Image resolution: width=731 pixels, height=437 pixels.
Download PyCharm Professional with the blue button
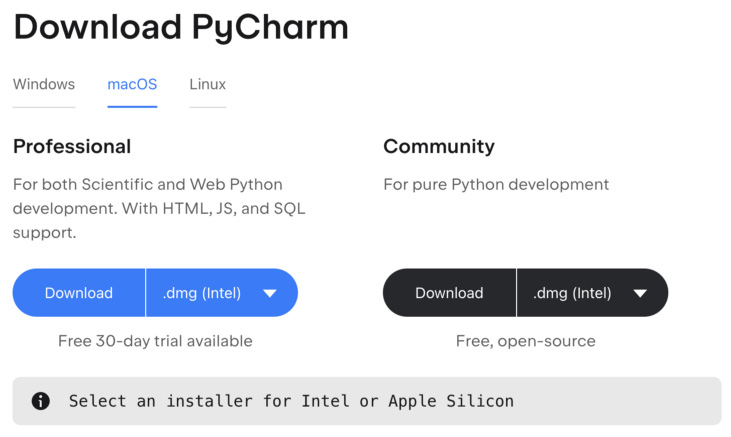tap(79, 293)
